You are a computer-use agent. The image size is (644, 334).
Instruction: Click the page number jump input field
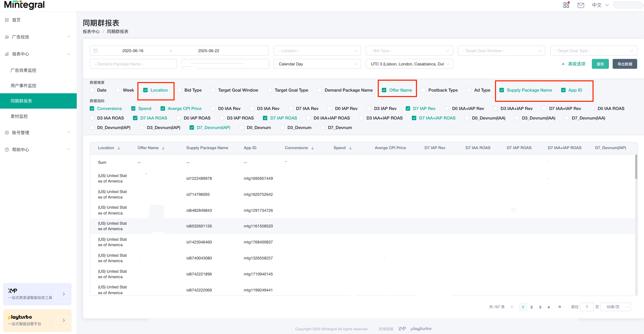pos(586,307)
